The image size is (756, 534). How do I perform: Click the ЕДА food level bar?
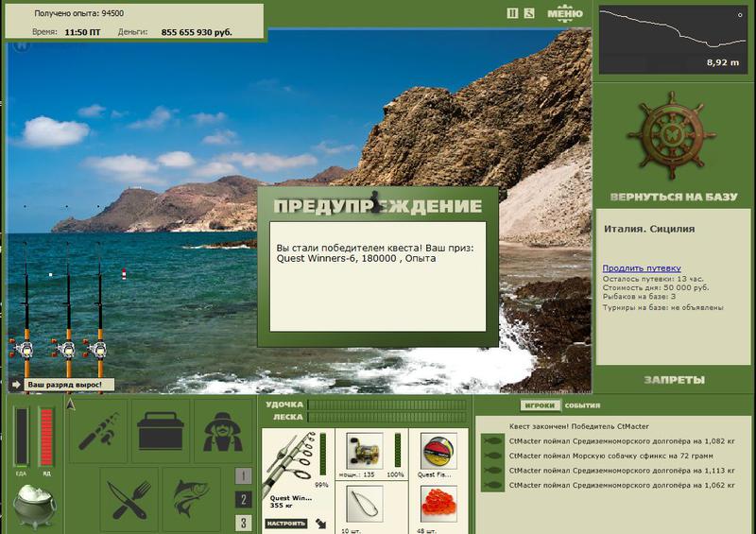click(21, 437)
